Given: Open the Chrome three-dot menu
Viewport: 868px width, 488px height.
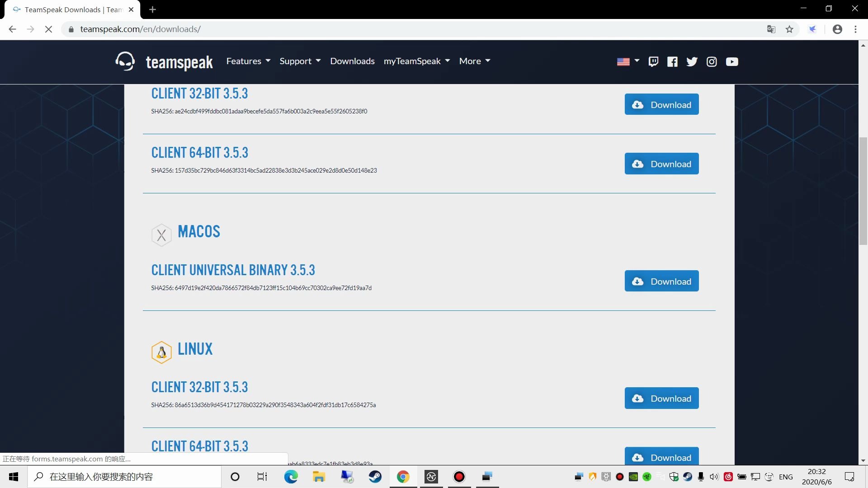Looking at the screenshot, I should (x=855, y=29).
